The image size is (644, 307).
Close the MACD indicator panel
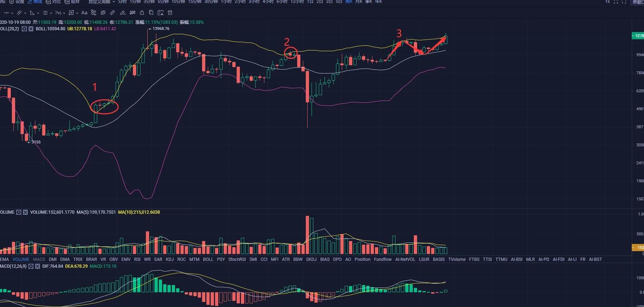[x=37, y=266]
